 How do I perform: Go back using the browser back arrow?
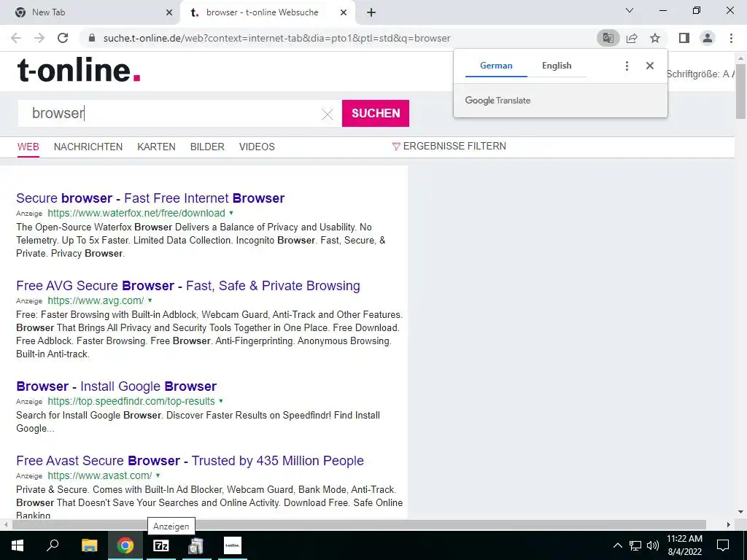point(16,38)
